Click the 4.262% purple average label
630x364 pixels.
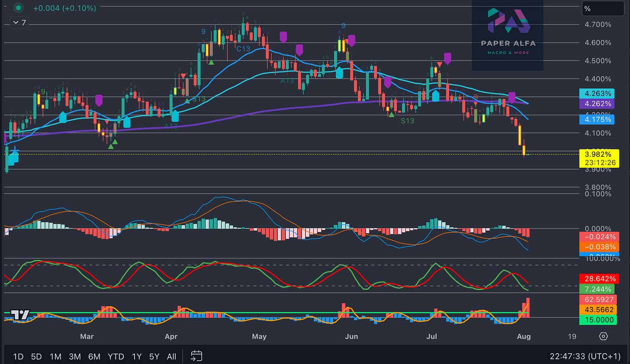pyautogui.click(x=598, y=104)
